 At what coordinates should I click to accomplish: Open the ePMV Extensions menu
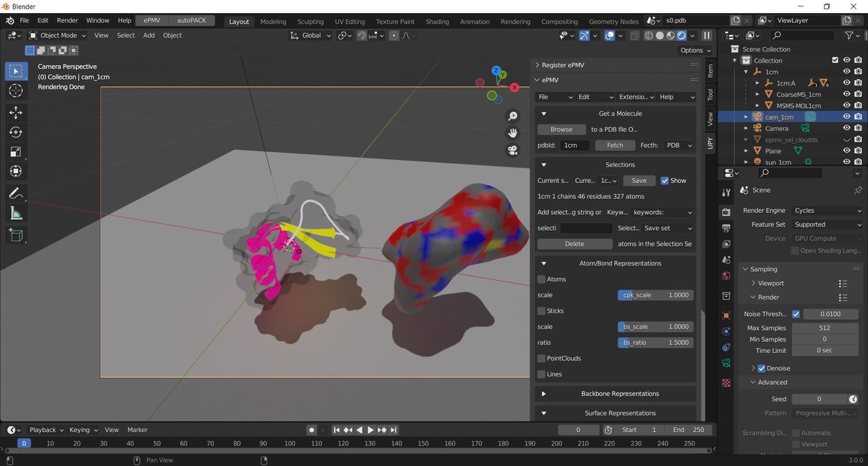coord(637,97)
